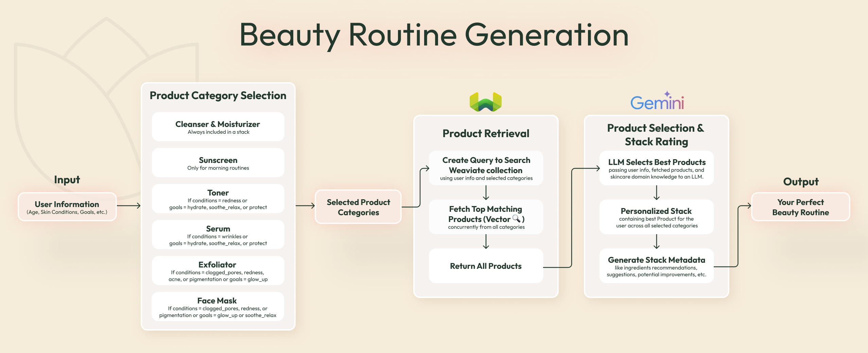868x353 pixels.
Task: Click 'Always included in a stack' text
Action: coord(219,132)
